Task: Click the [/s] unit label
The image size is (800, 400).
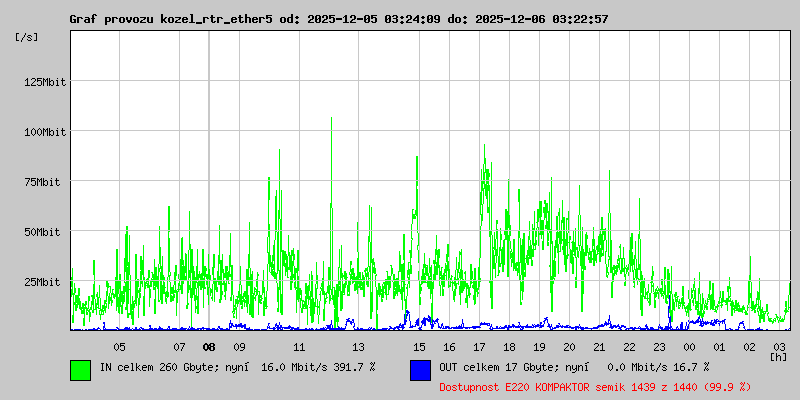Action: pyautogui.click(x=27, y=37)
